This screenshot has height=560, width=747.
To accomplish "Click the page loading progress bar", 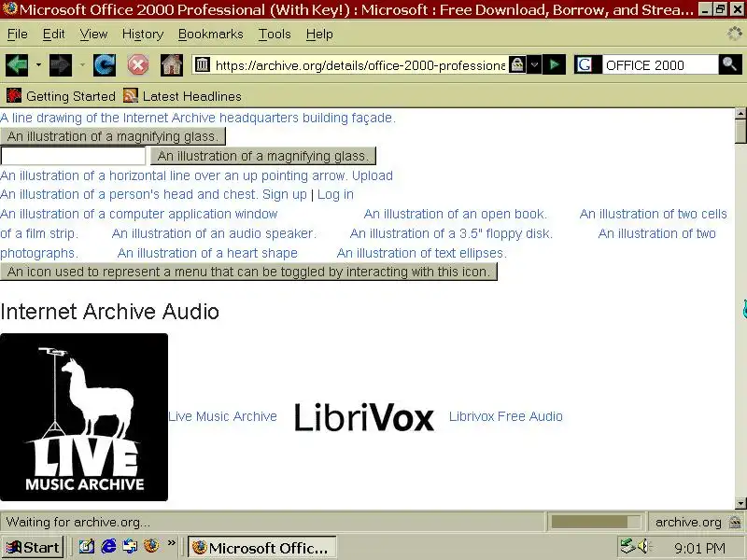I will [x=596, y=522].
